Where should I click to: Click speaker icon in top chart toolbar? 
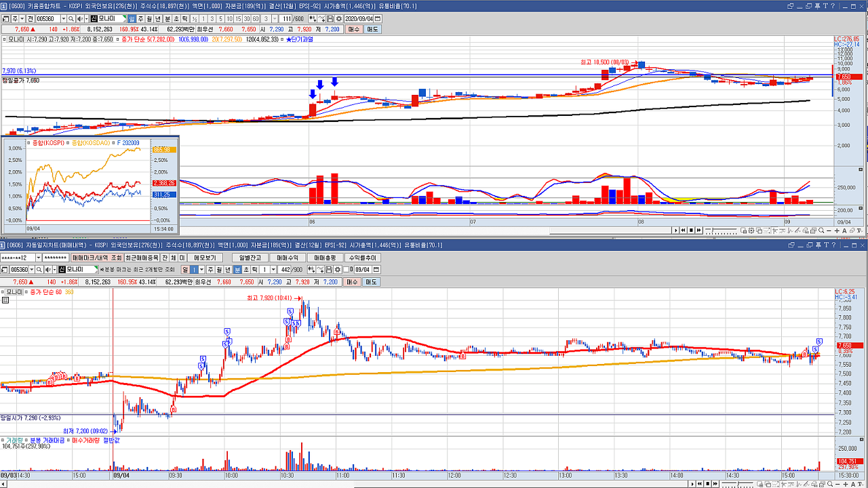click(x=79, y=19)
